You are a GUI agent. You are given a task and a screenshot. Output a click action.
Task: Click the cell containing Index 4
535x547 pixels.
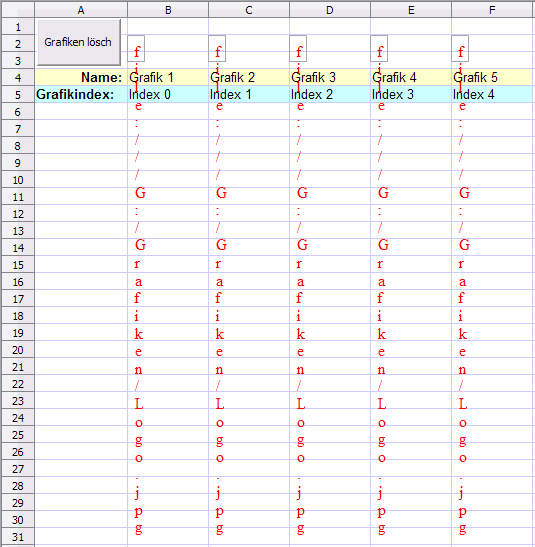pyautogui.click(x=492, y=95)
